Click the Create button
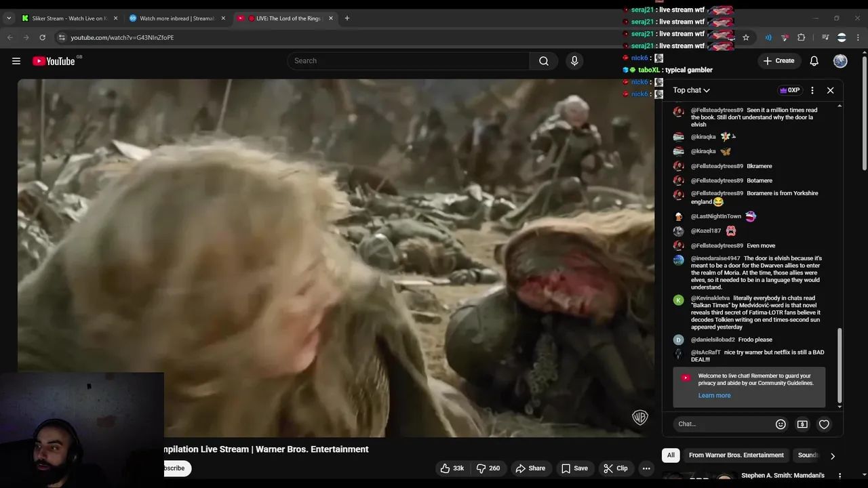Viewport: 868px width, 488px height. [778, 61]
